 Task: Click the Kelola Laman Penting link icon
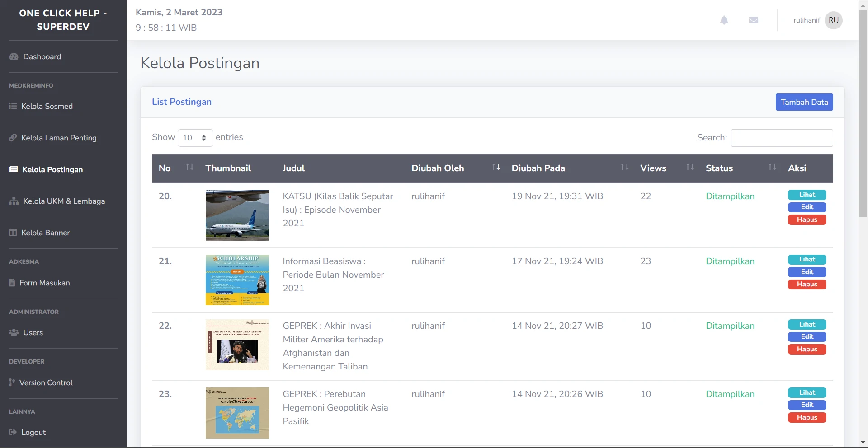coord(13,138)
